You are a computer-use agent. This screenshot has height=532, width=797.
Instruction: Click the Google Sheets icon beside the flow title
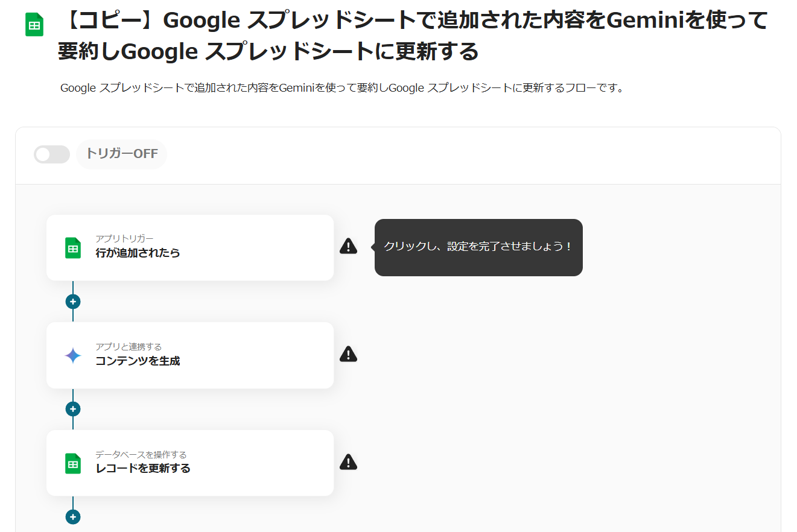(34, 25)
